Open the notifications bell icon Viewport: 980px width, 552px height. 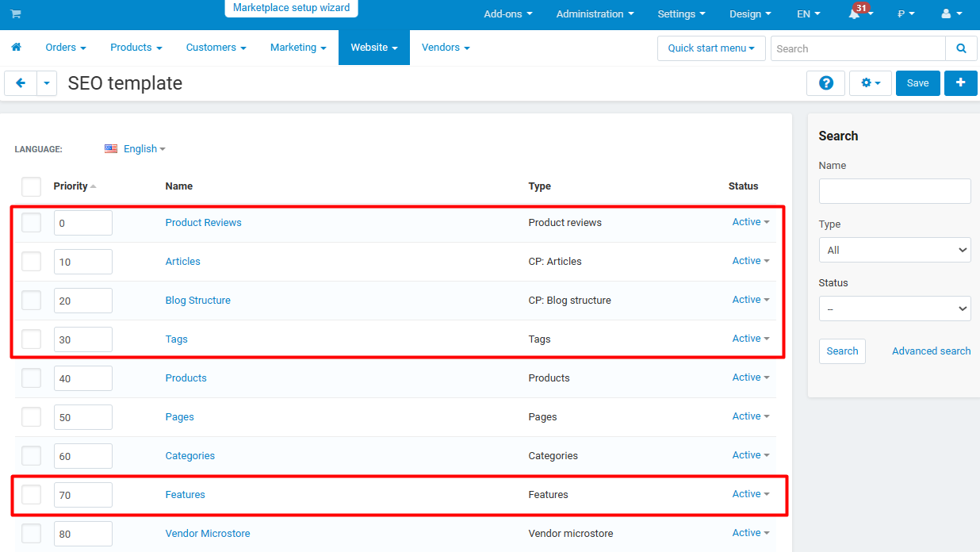click(856, 13)
